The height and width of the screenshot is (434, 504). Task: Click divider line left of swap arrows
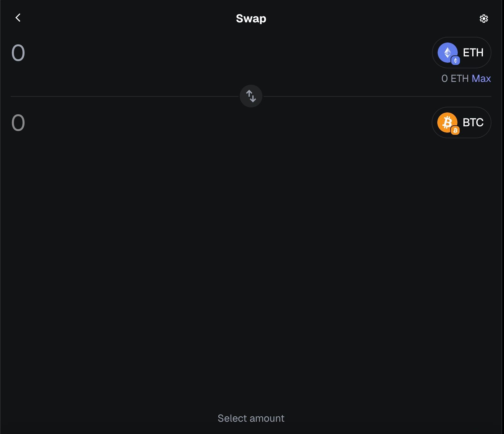(126, 96)
